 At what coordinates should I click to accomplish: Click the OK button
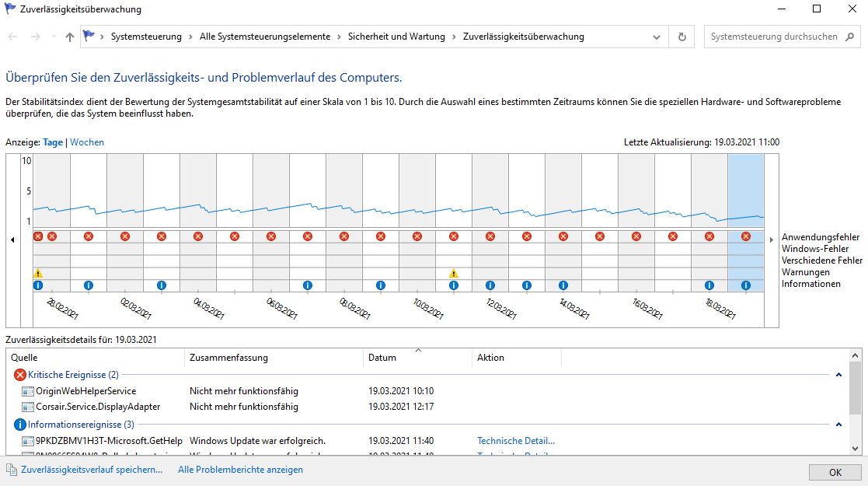[835, 472]
